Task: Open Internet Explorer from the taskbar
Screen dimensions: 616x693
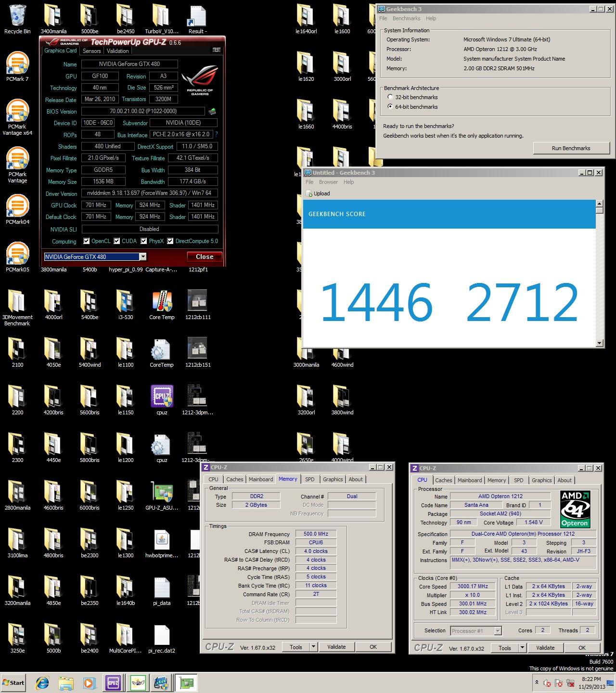Action: pyautogui.click(x=43, y=682)
